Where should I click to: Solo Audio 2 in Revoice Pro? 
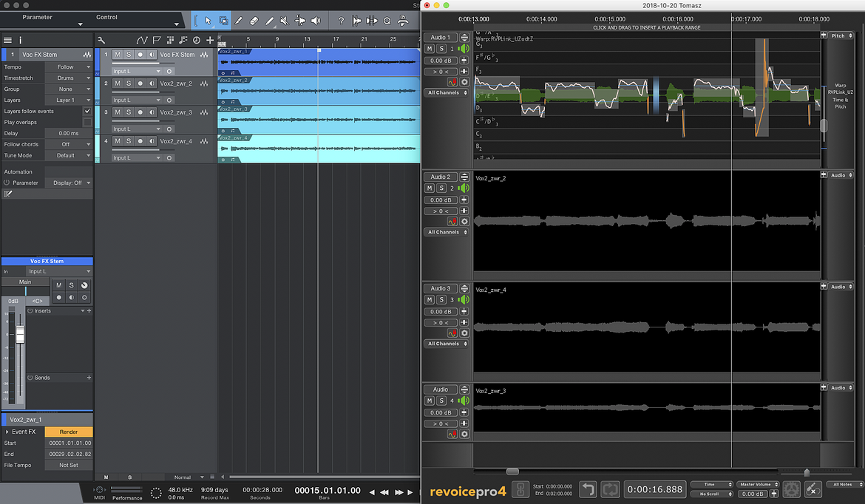pos(441,188)
